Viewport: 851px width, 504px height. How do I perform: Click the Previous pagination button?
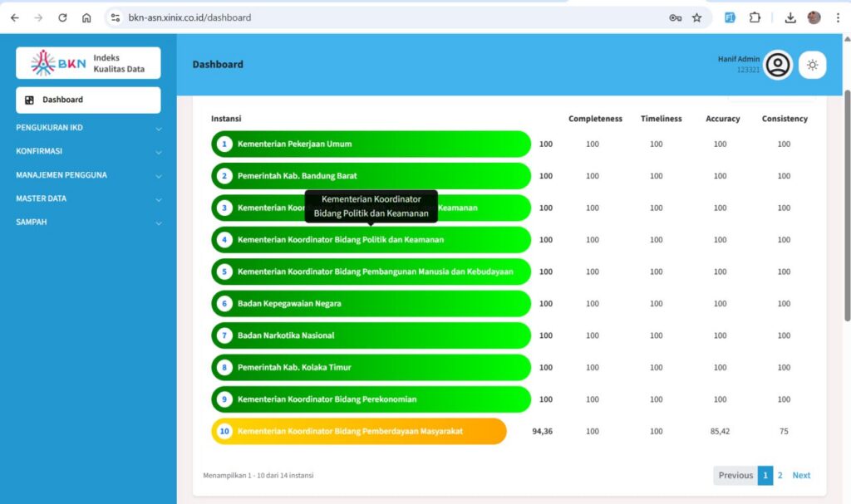pos(735,476)
